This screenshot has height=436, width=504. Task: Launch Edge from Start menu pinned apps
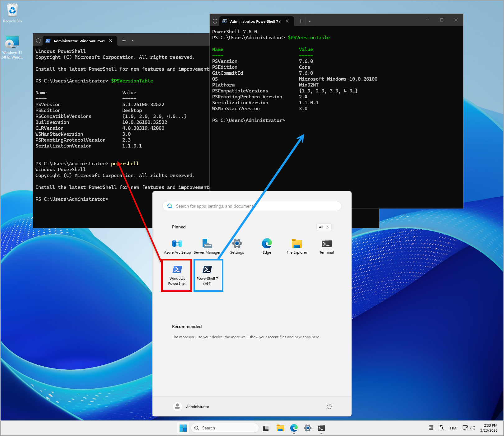[267, 246]
